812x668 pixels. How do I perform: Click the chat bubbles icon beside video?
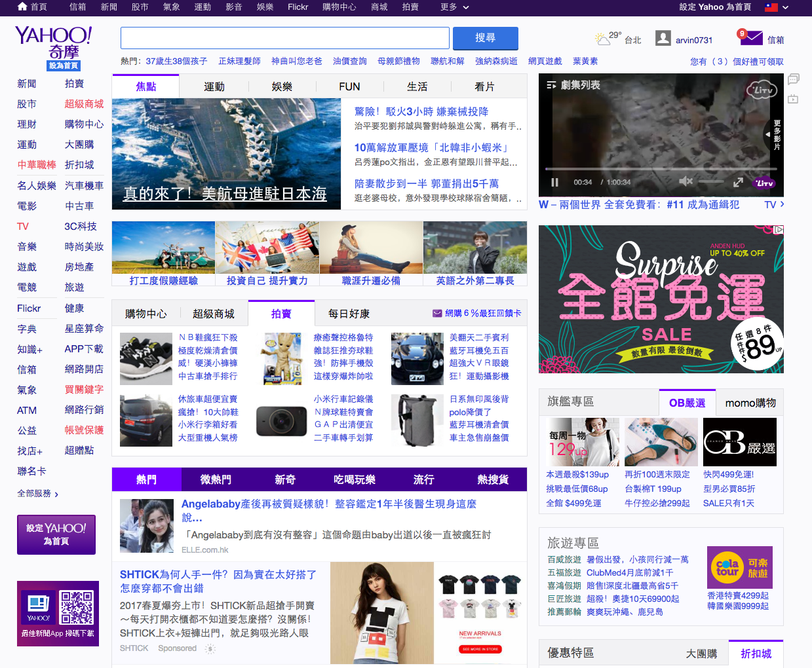pos(793,79)
